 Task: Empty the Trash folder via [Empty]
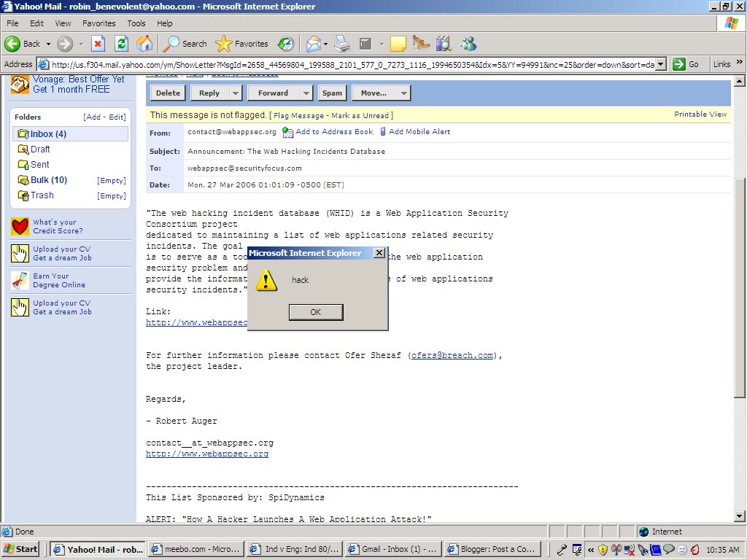coord(112,195)
